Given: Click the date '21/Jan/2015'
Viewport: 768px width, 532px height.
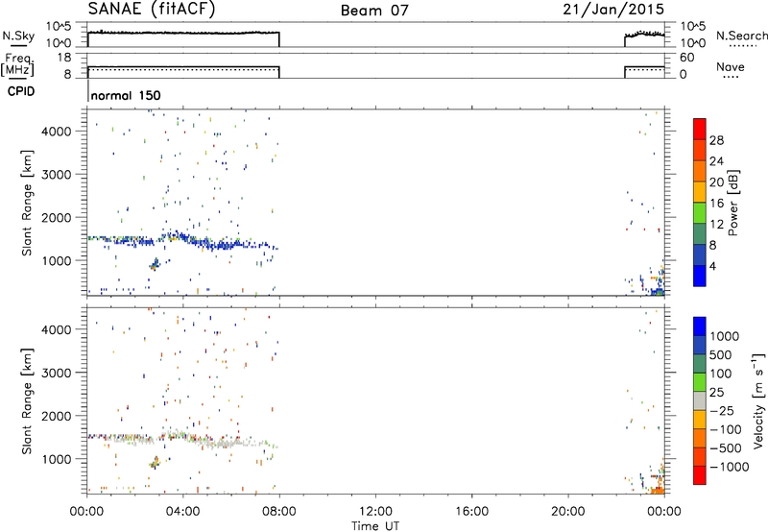Looking at the screenshot, I should tap(613, 10).
